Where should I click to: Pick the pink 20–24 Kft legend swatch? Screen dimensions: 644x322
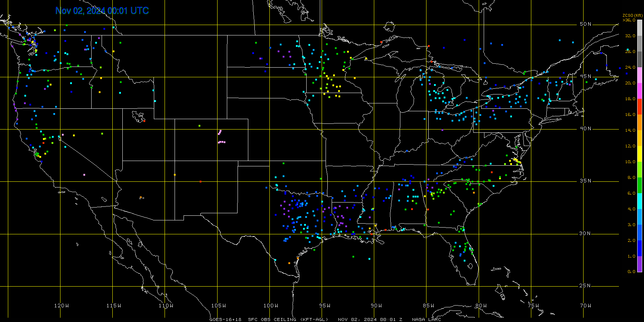(x=640, y=75)
